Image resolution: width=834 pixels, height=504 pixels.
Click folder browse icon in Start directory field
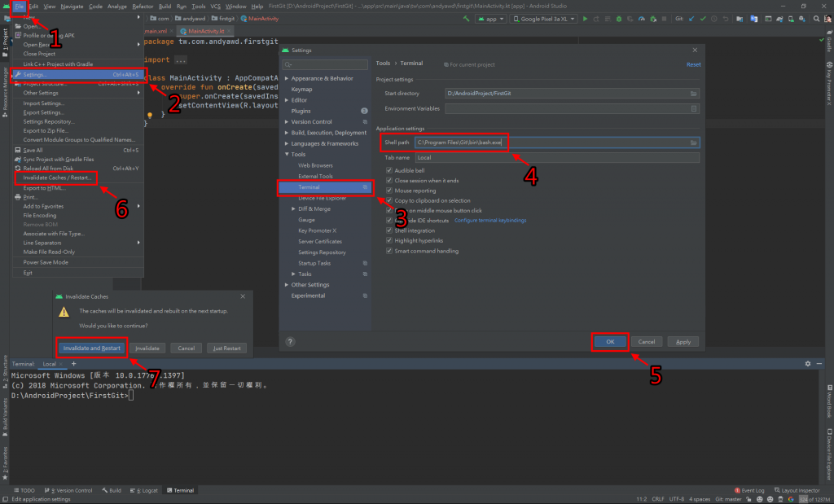point(694,94)
